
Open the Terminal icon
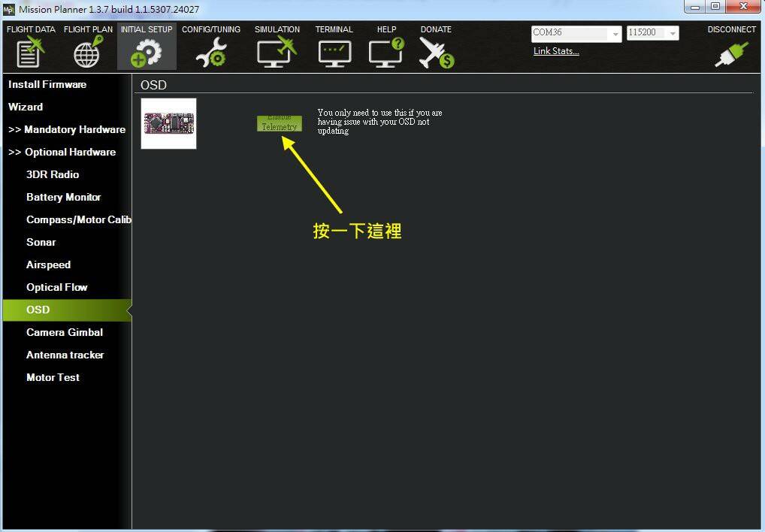pos(334,53)
